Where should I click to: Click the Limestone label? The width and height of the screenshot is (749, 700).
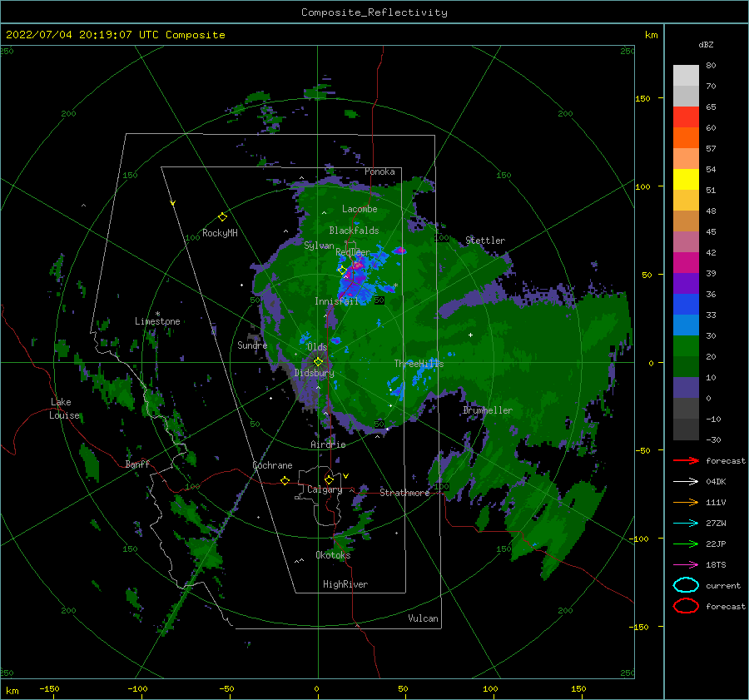(x=157, y=321)
